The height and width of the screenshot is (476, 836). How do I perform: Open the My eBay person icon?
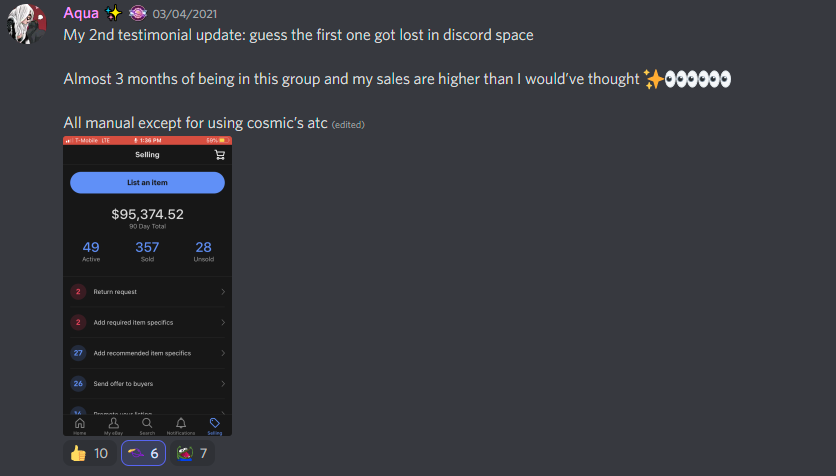114,425
